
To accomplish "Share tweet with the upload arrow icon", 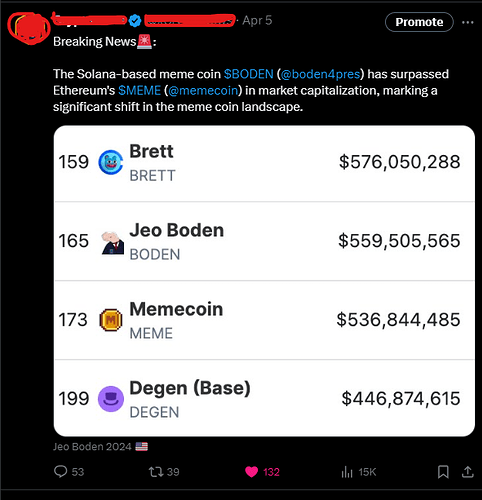I will click(x=468, y=472).
